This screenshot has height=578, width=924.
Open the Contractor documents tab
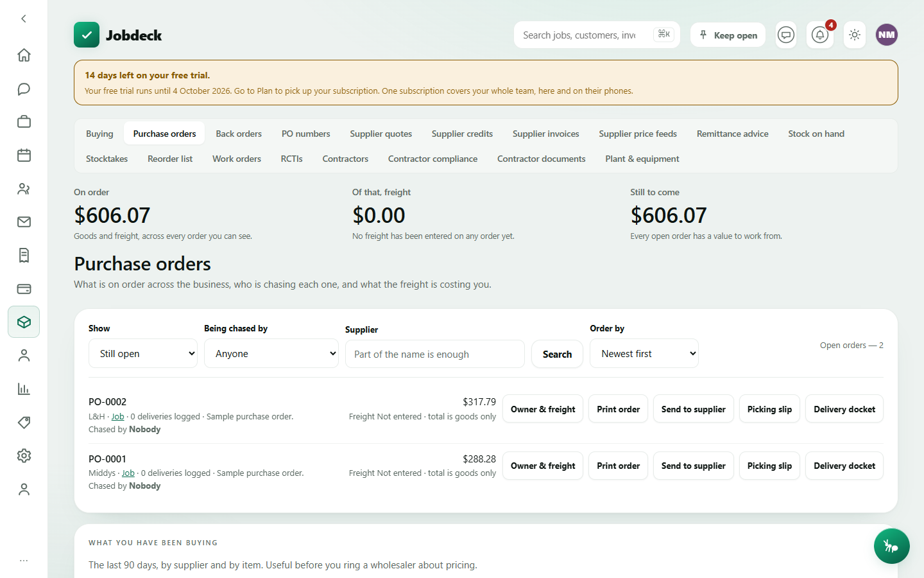click(542, 159)
